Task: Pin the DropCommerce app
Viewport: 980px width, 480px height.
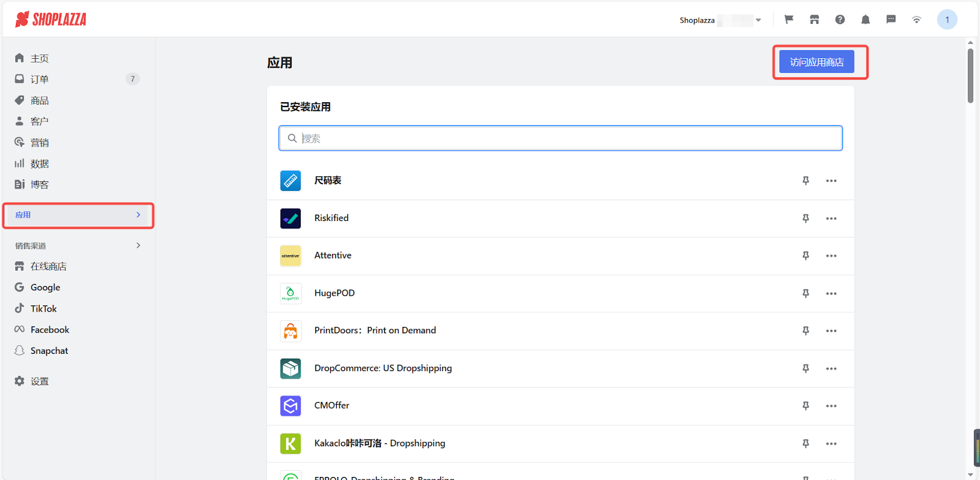Action: (806, 369)
